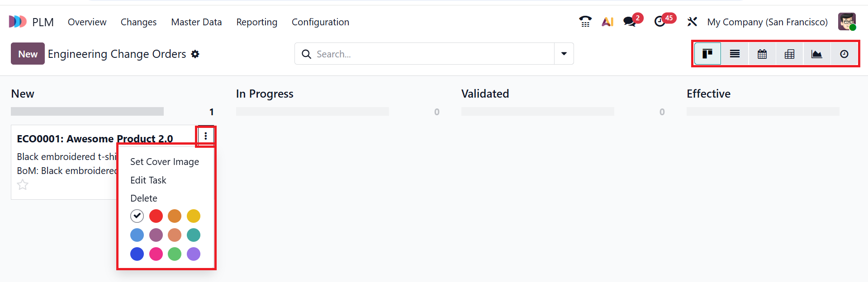868x282 pixels.
Task: Open the VoIP phone icon
Action: (585, 22)
